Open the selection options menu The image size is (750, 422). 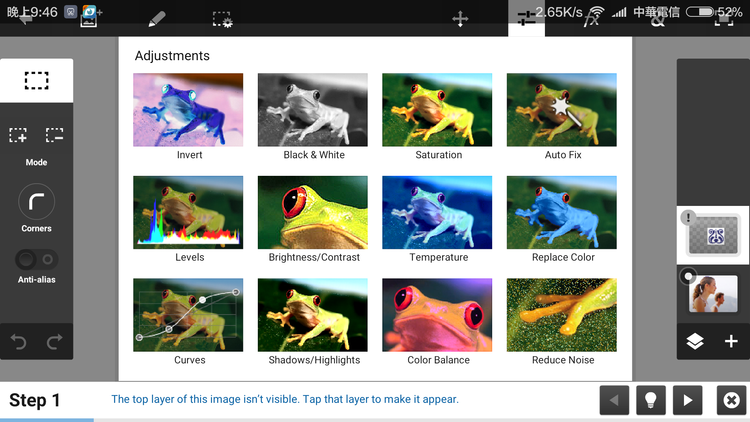222,19
